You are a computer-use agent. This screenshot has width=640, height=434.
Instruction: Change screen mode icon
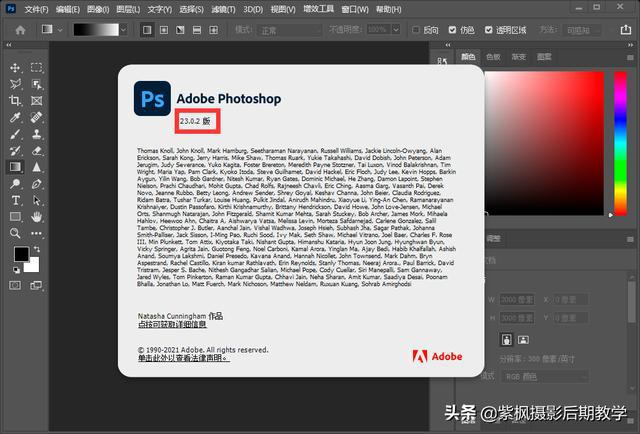coord(36,285)
